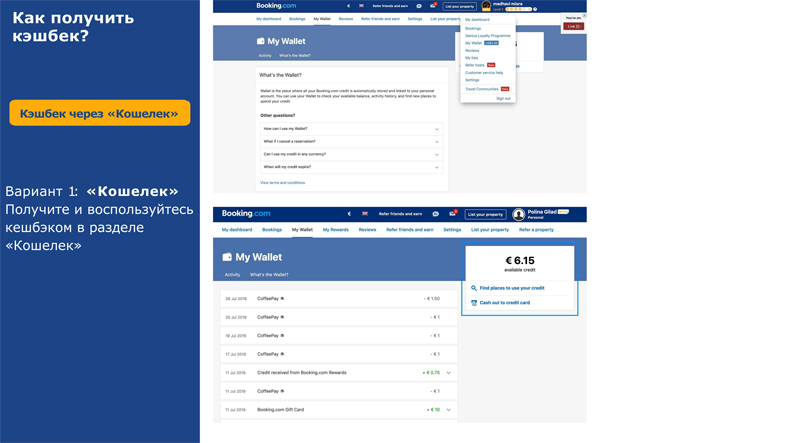Open notifications inbox icon on madhavi misra page
Image resolution: width=788 pixels, height=443 pixels.
click(x=433, y=6)
